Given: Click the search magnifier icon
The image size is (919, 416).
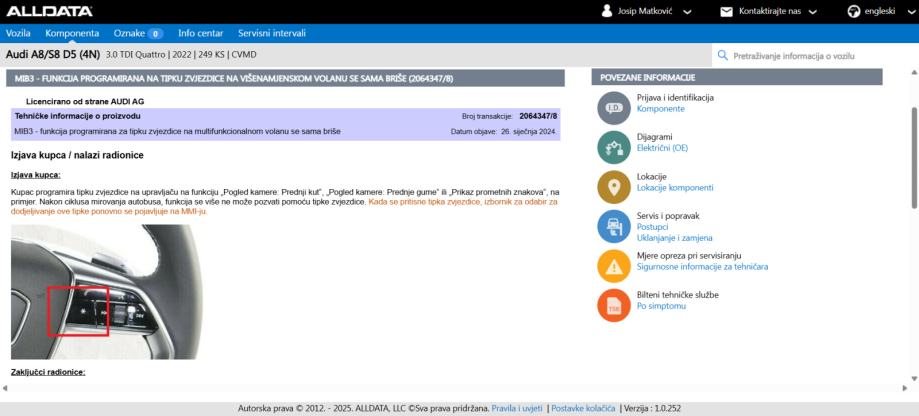Looking at the screenshot, I should coord(723,56).
